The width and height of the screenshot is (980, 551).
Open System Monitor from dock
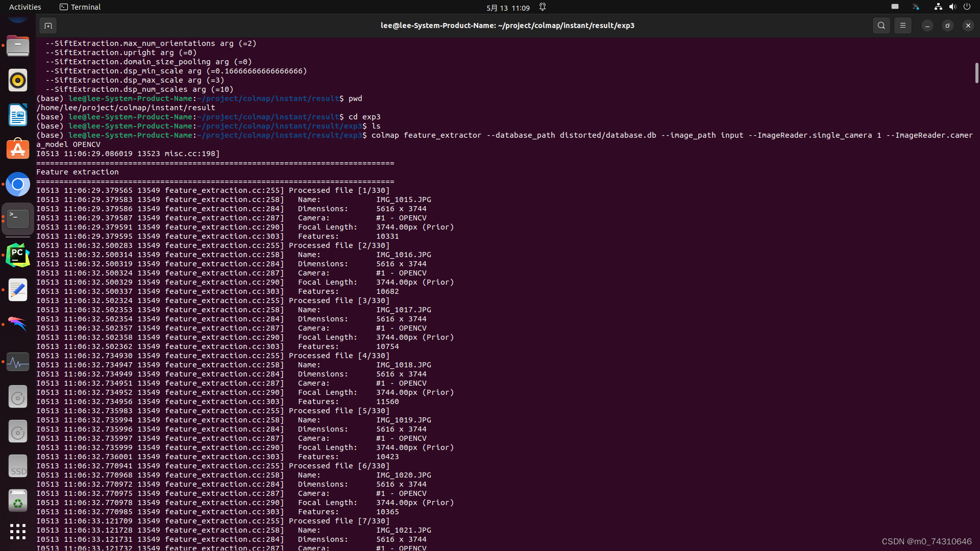click(x=18, y=362)
